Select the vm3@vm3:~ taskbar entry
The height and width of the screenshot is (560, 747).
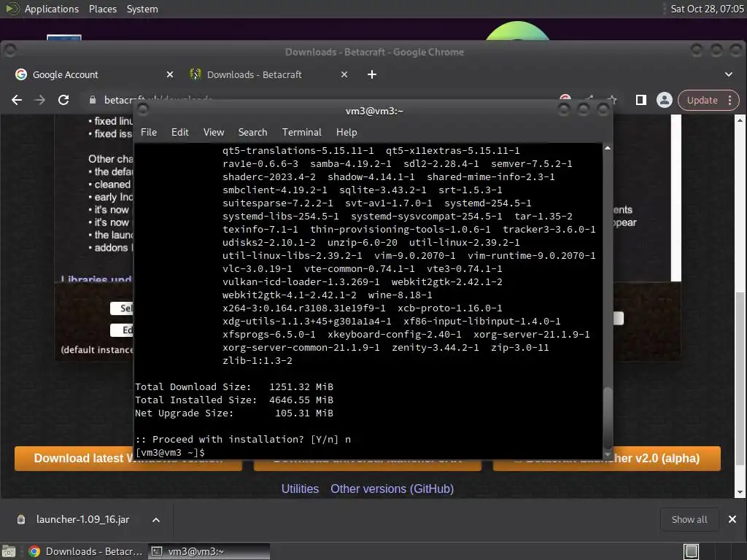coord(209,551)
